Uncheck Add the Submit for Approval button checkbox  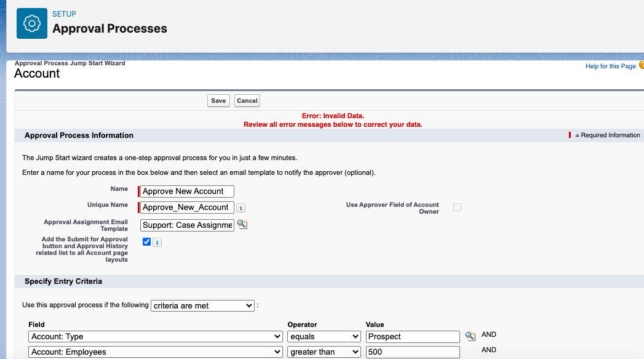[x=146, y=242]
